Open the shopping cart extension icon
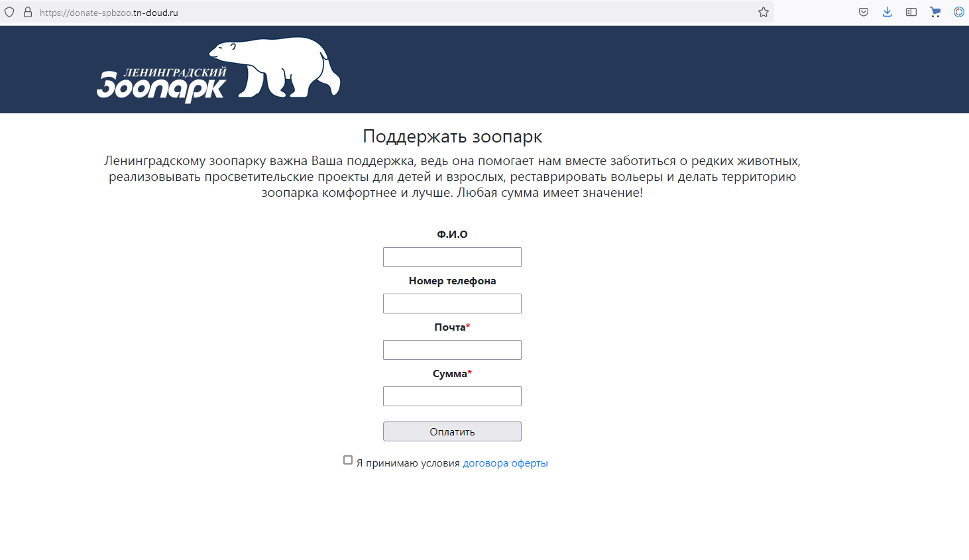Image resolution: width=969 pixels, height=560 pixels. click(x=935, y=12)
